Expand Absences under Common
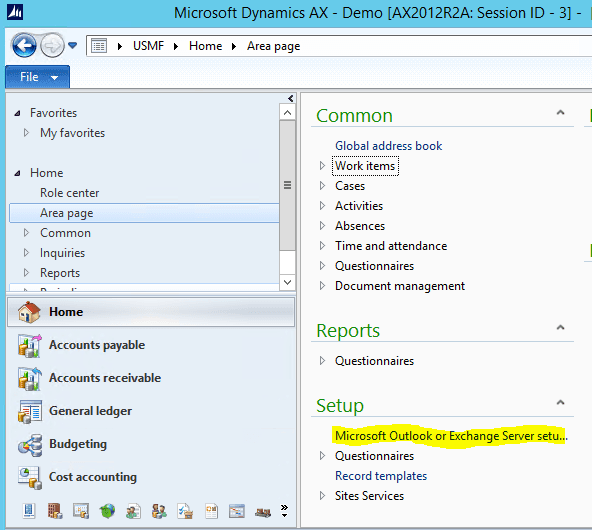The width and height of the screenshot is (592, 530). pyautogui.click(x=322, y=225)
